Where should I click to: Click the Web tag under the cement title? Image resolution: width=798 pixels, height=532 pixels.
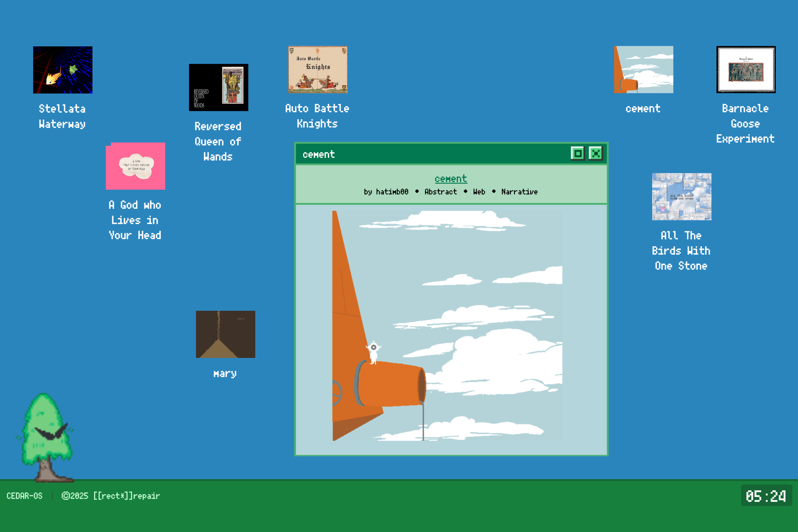click(479, 192)
